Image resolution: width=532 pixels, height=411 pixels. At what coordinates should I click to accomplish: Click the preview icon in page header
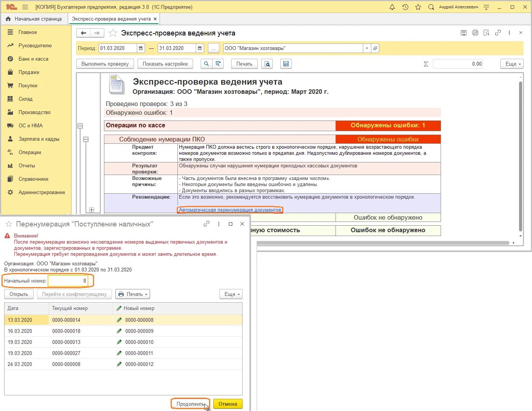click(486, 33)
